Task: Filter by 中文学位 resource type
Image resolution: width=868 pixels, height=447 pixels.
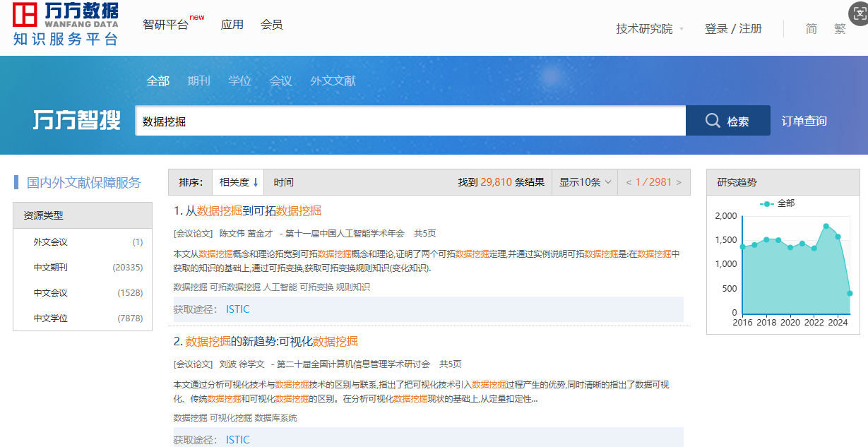Action: [x=51, y=318]
